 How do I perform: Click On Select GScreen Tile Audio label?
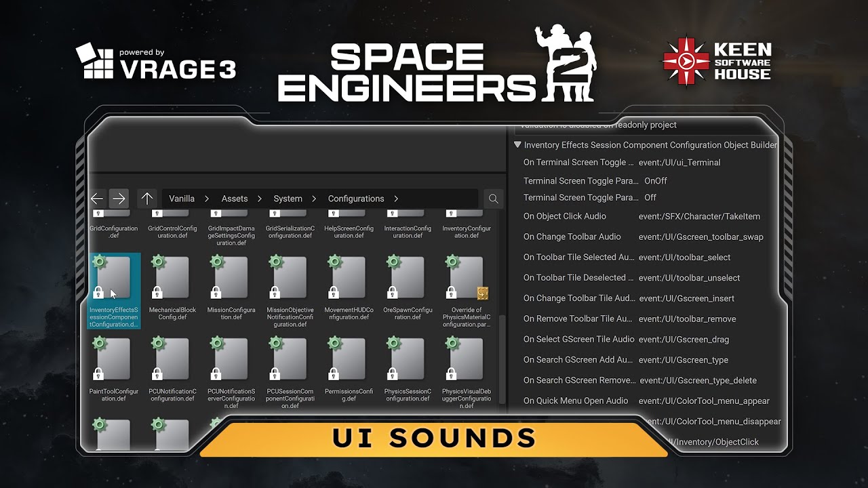579,339
